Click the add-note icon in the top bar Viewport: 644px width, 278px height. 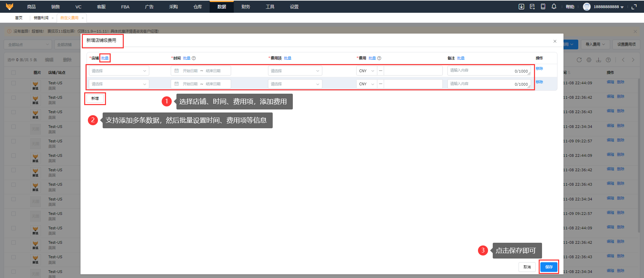click(532, 7)
